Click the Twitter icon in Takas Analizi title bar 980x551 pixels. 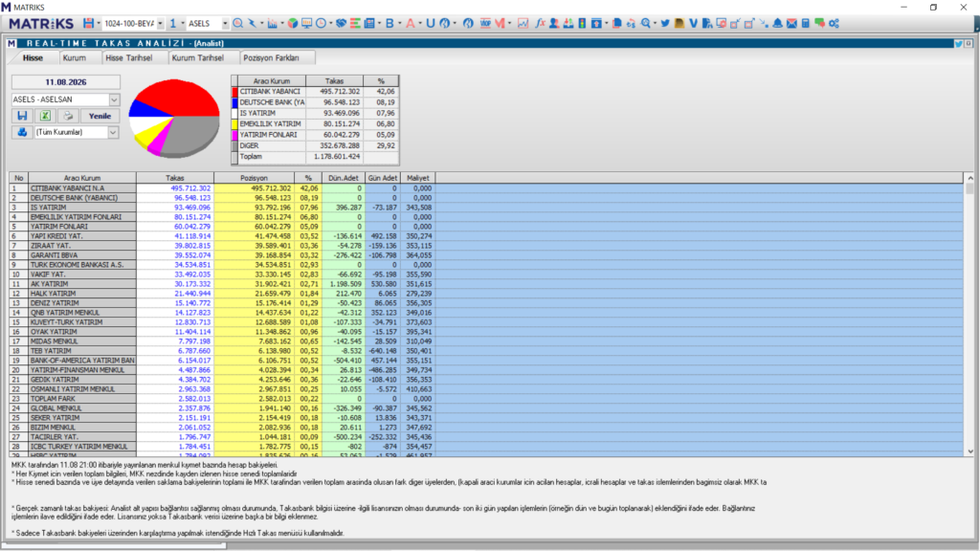click(x=958, y=44)
